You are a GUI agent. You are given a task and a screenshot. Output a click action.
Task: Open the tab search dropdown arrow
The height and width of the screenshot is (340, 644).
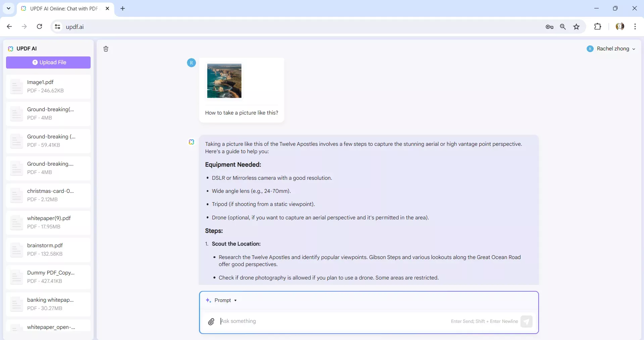(9, 8)
